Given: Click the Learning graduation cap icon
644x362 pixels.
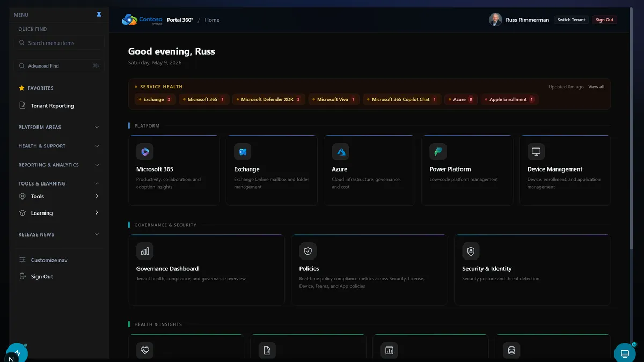Looking at the screenshot, I should (23, 213).
